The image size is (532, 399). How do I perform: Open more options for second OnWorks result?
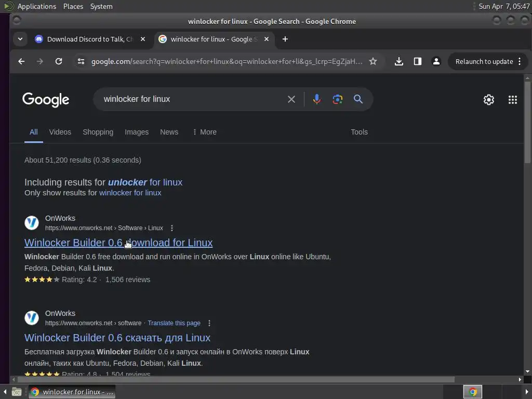click(x=209, y=323)
